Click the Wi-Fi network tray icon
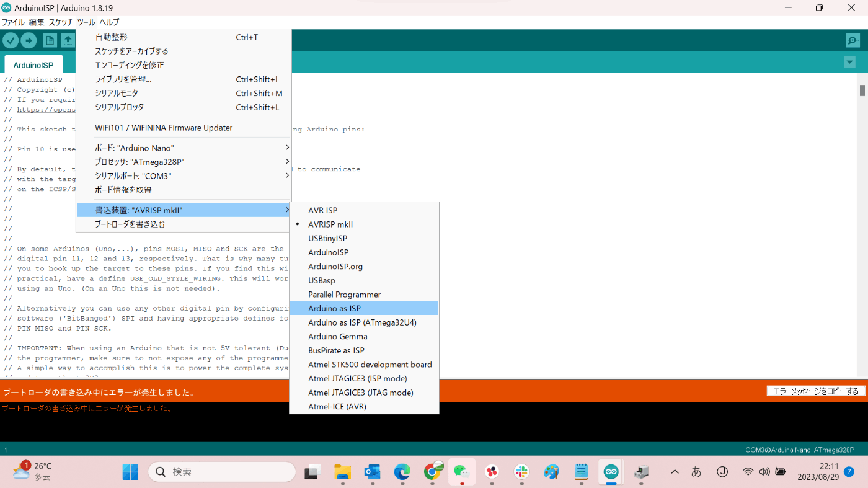 point(748,472)
